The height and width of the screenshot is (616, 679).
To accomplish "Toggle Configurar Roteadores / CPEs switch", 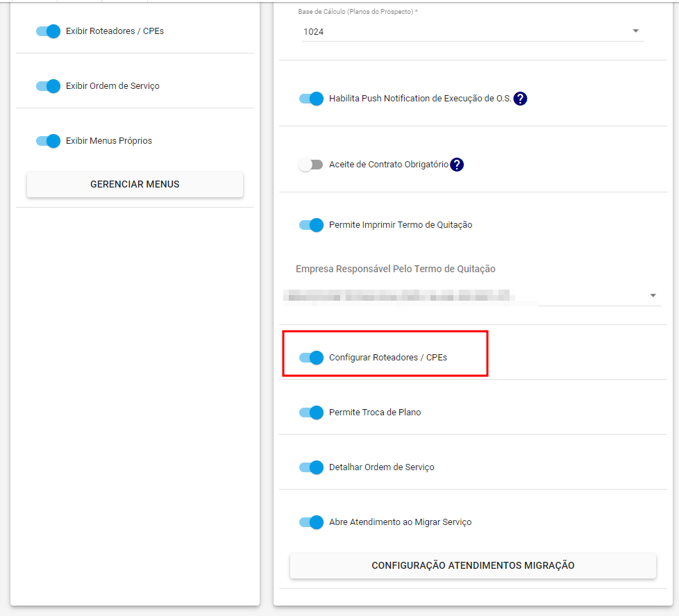I will tap(311, 358).
